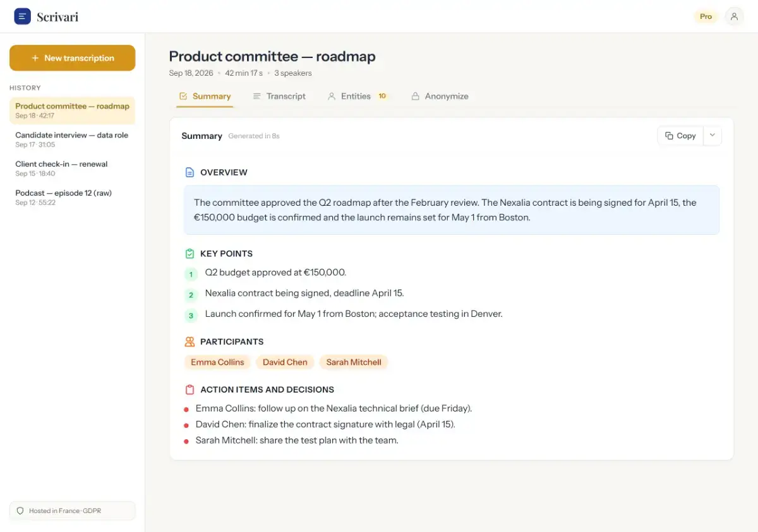Screen dimensions: 758x532
Task: Click the 'Scrivari' brand name
Action: click(x=57, y=17)
